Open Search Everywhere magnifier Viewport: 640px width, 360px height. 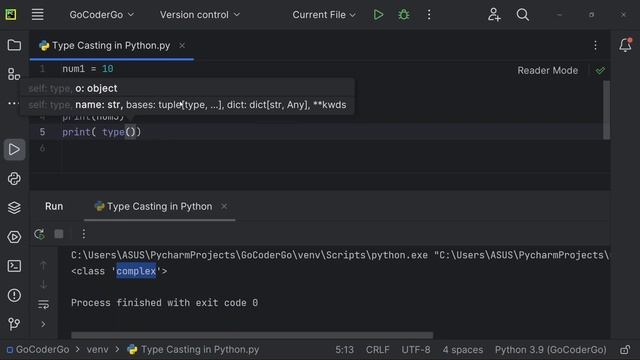(522, 15)
